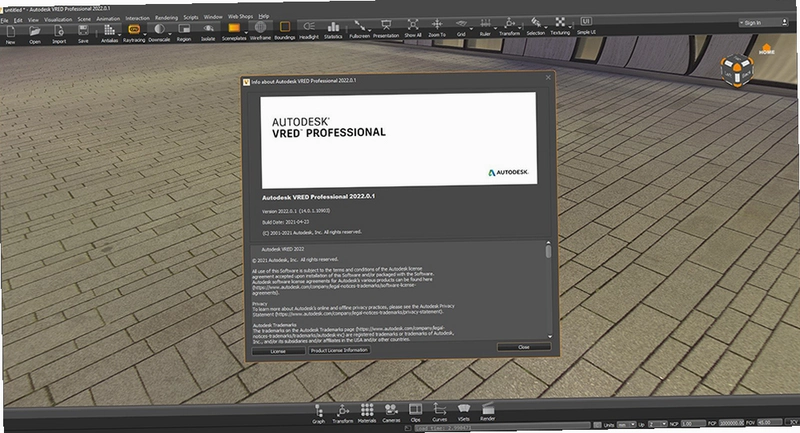The height and width of the screenshot is (433, 800).
Task: Open the Ruler dropdown arrow
Action: tap(495, 29)
